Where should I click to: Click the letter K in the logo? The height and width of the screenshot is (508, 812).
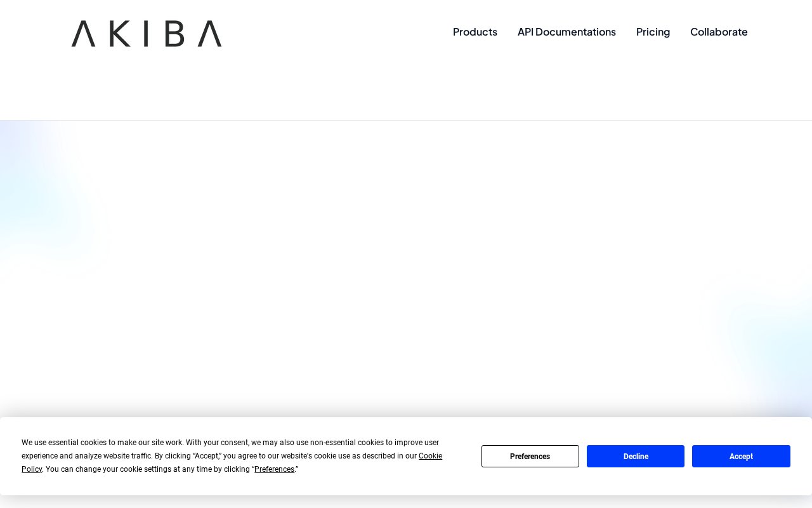pyautogui.click(x=120, y=34)
